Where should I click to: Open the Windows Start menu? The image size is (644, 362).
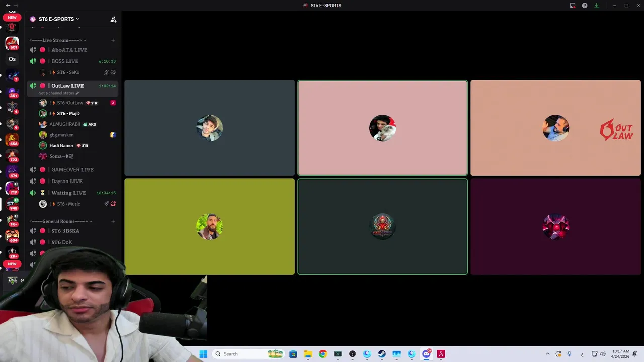click(203, 354)
